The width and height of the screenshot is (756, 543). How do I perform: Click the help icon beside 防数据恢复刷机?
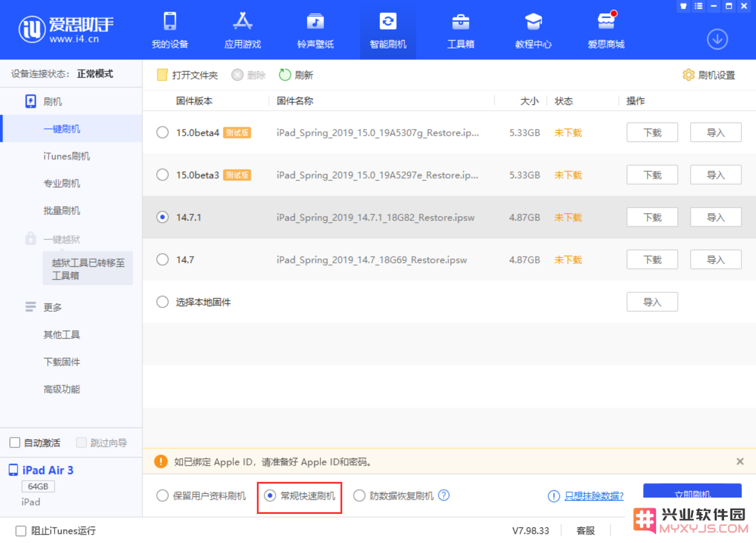point(444,495)
